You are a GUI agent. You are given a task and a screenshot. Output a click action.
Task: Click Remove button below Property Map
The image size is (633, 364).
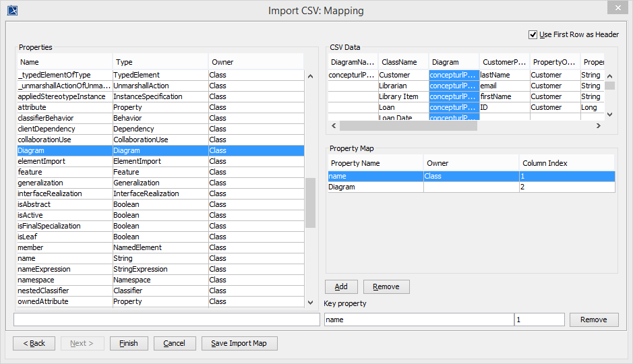pyautogui.click(x=386, y=286)
